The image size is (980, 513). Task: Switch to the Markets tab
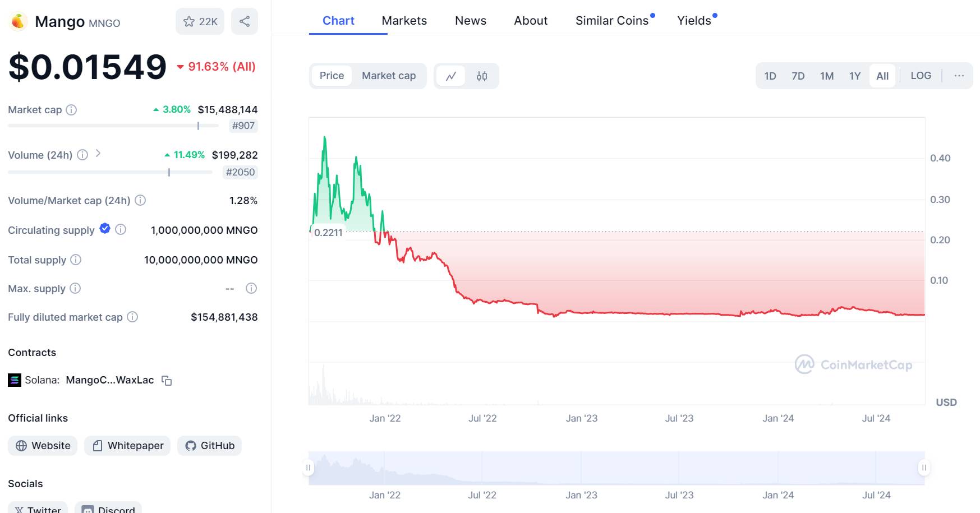tap(404, 21)
